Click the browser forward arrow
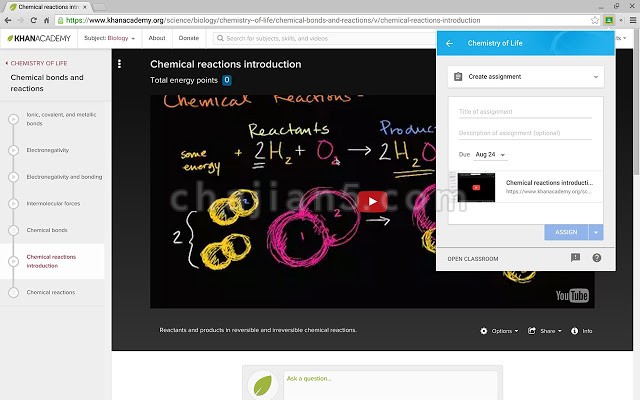640x400 pixels. point(21,20)
